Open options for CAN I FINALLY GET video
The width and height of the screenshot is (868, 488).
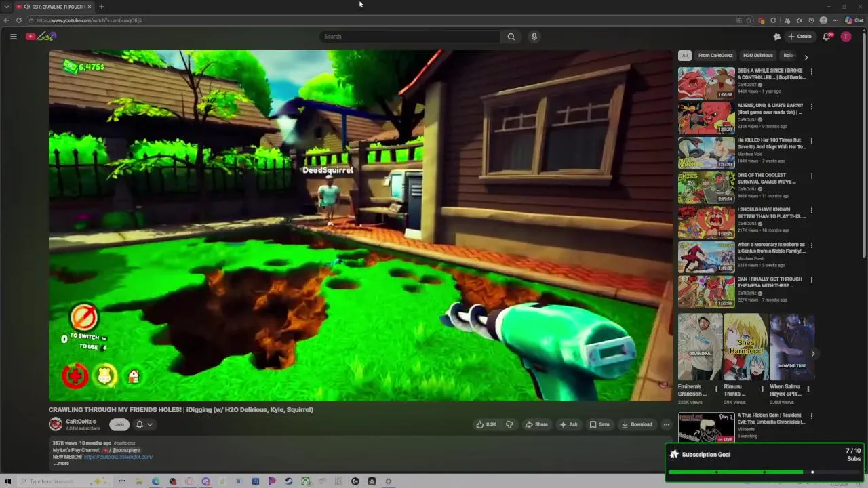tap(812, 280)
